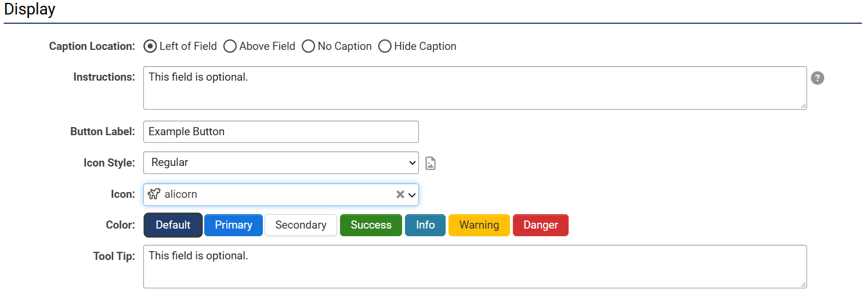Select the Danger red color button

(x=541, y=225)
